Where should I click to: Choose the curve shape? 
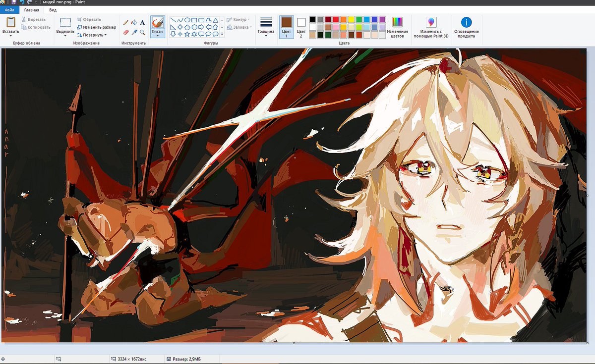tap(180, 20)
